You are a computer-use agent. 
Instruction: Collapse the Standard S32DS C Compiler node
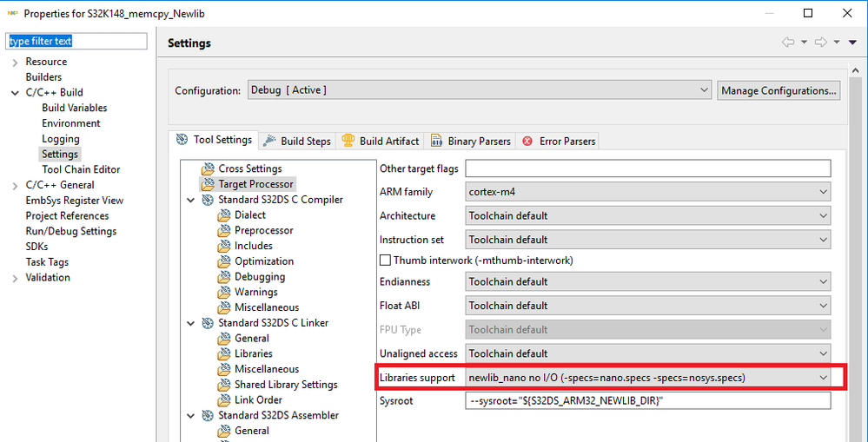click(191, 200)
